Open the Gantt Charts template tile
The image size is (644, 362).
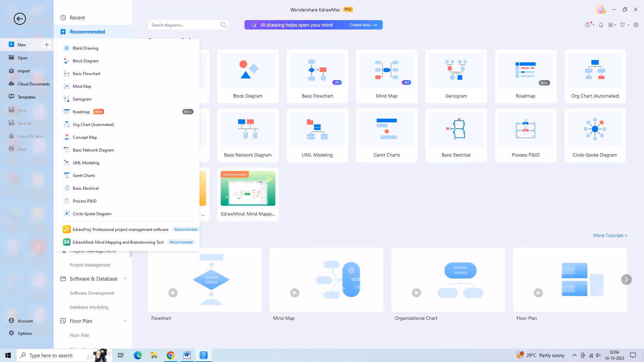click(x=386, y=135)
